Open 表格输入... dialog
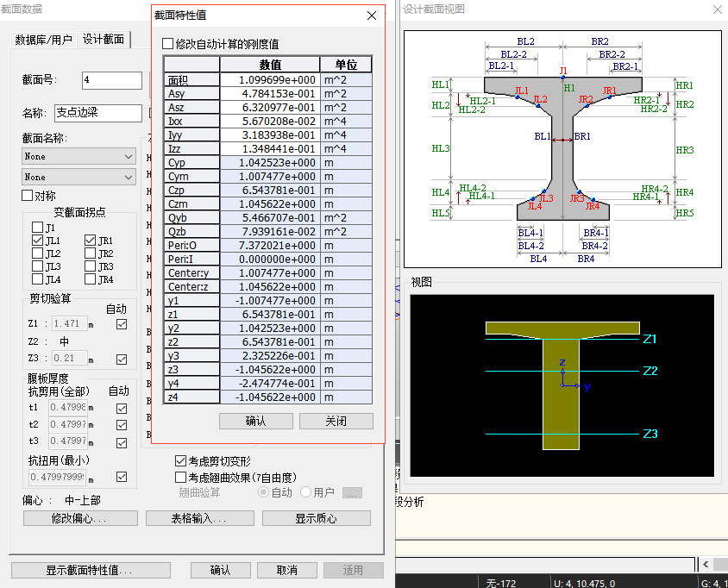 [199, 518]
